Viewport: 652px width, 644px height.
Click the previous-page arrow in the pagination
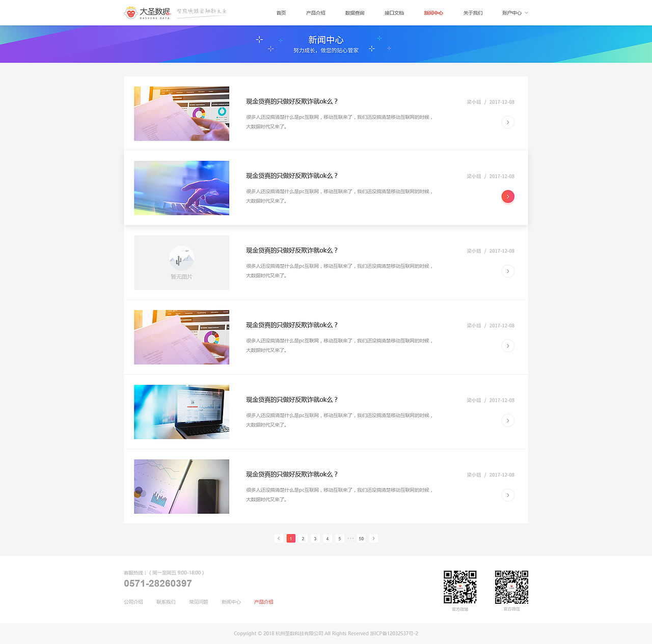coord(279,538)
